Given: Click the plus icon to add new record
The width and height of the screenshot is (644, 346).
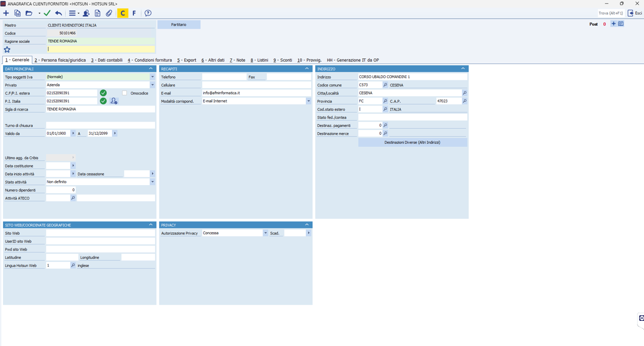Looking at the screenshot, I should point(6,13).
